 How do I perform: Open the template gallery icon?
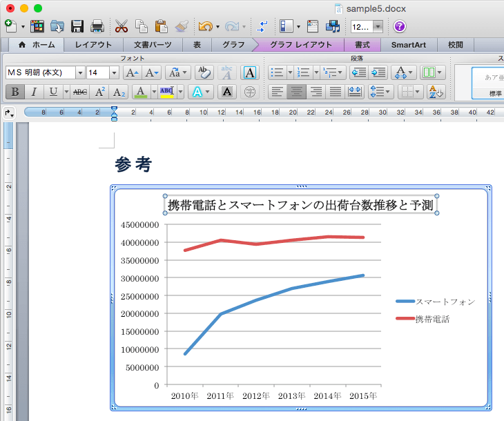tap(37, 26)
